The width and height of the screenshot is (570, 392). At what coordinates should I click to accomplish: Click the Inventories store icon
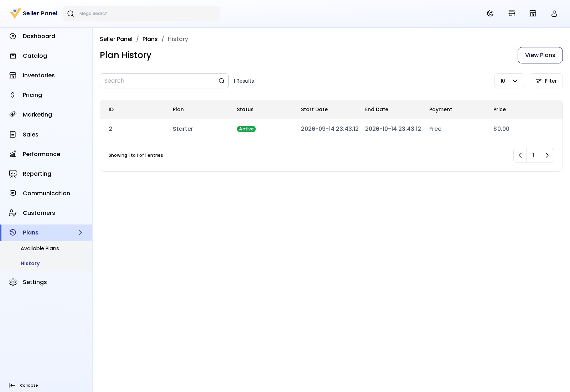tap(13, 76)
